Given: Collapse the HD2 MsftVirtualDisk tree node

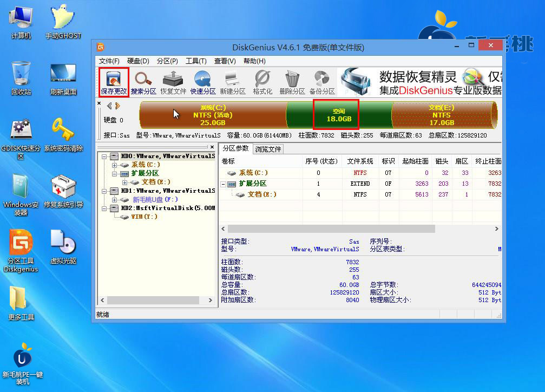Looking at the screenshot, I should click(x=104, y=208).
